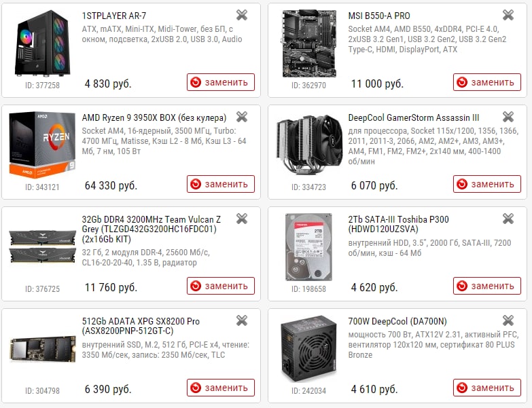Delete the AMD Ryzen 9 3950X item
The image size is (532, 408).
[242, 117]
